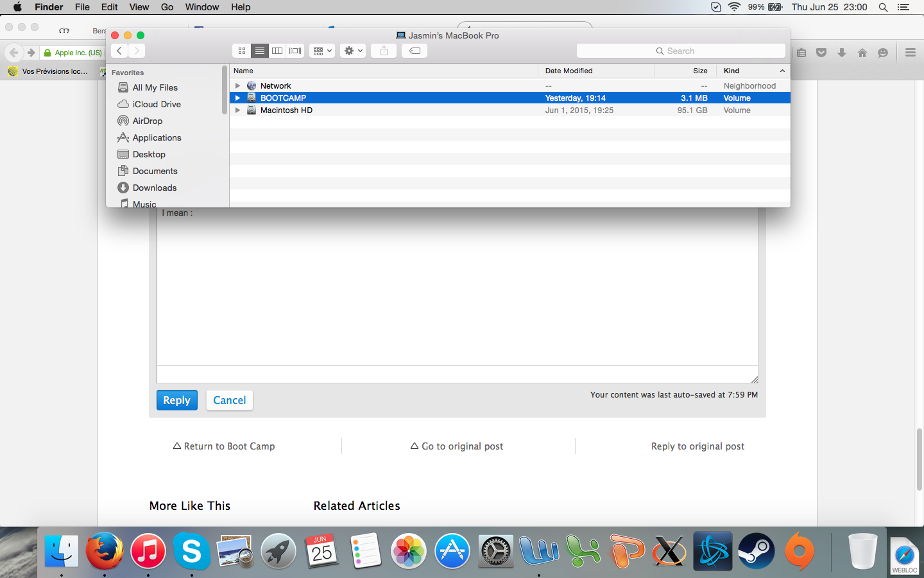924x578 pixels.
Task: Select the Network row in Finder list
Action: [509, 85]
